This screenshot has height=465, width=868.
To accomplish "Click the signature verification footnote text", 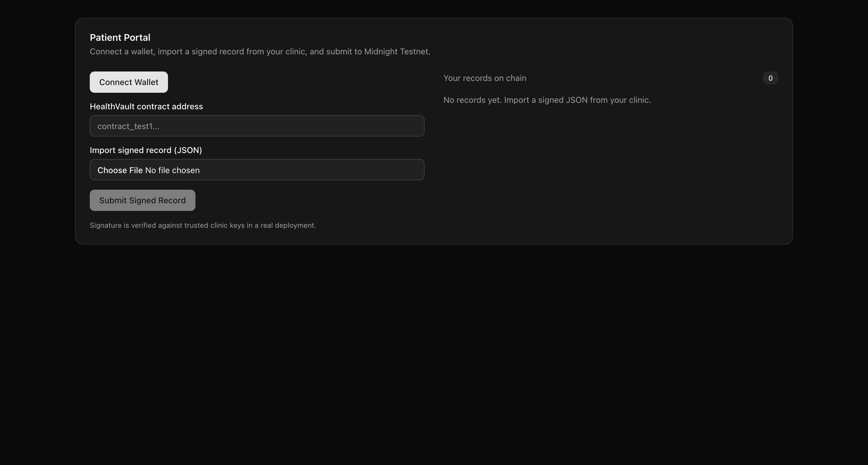I will pos(203,225).
